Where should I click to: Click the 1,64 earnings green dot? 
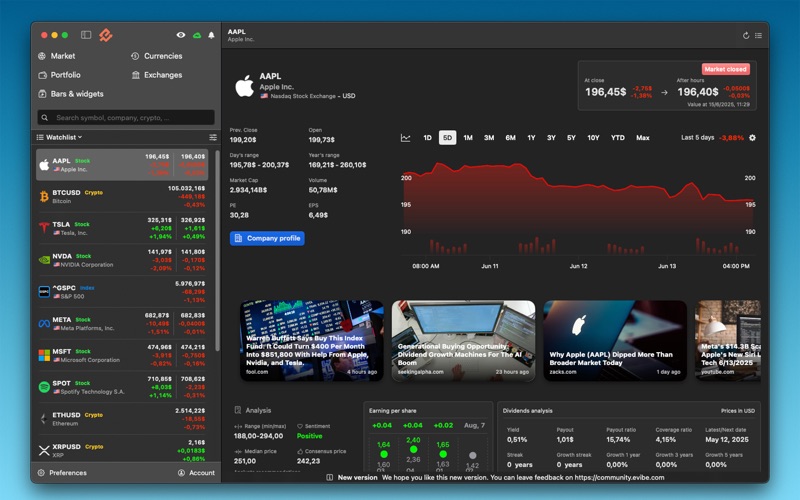384,454
